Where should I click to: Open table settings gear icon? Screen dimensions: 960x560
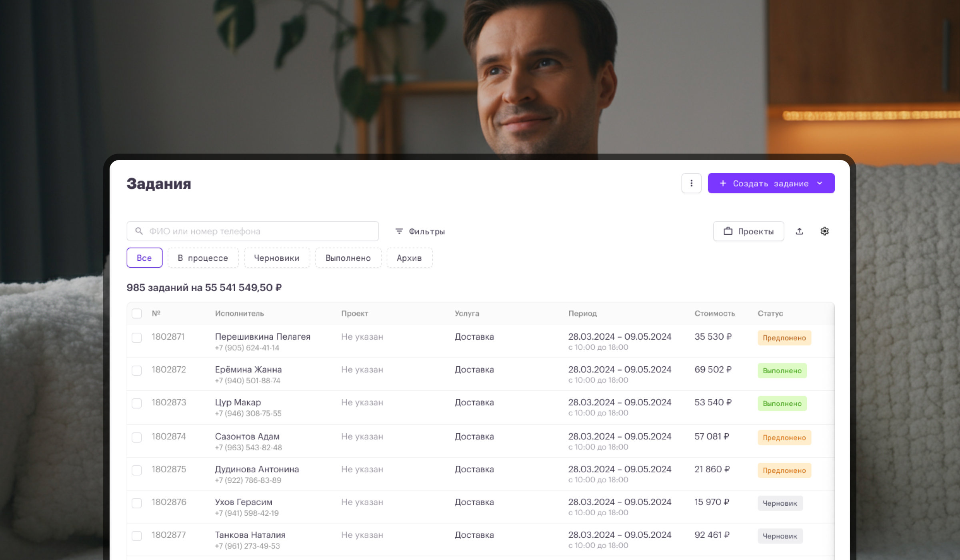(824, 231)
